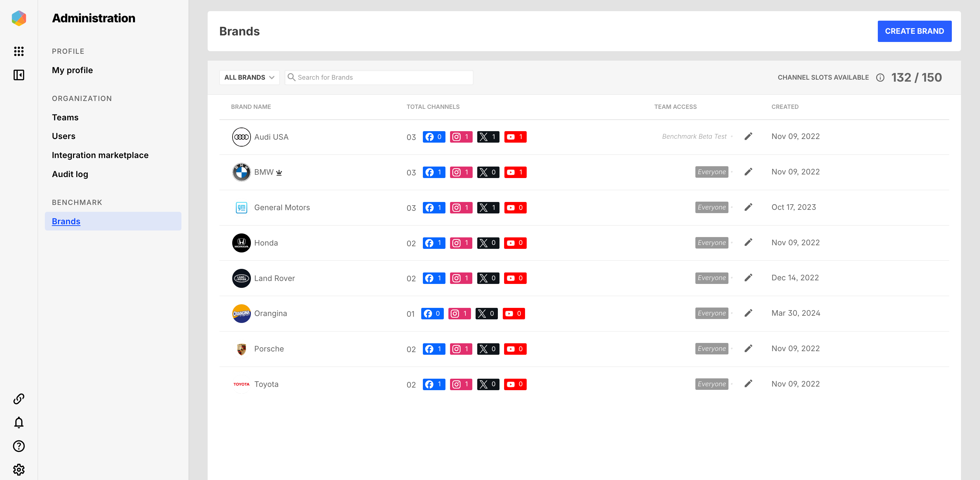980x480 pixels.
Task: Click Audi USA YouTube channel badge
Action: point(515,137)
